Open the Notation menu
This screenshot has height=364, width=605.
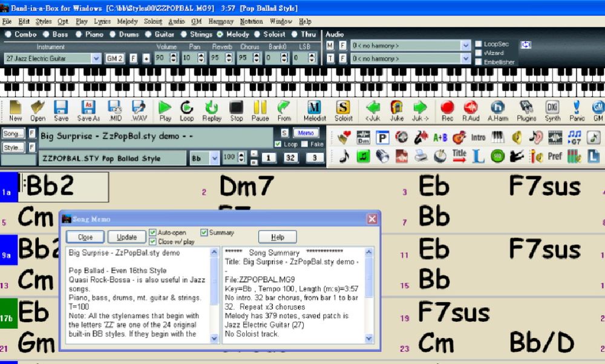tap(251, 22)
